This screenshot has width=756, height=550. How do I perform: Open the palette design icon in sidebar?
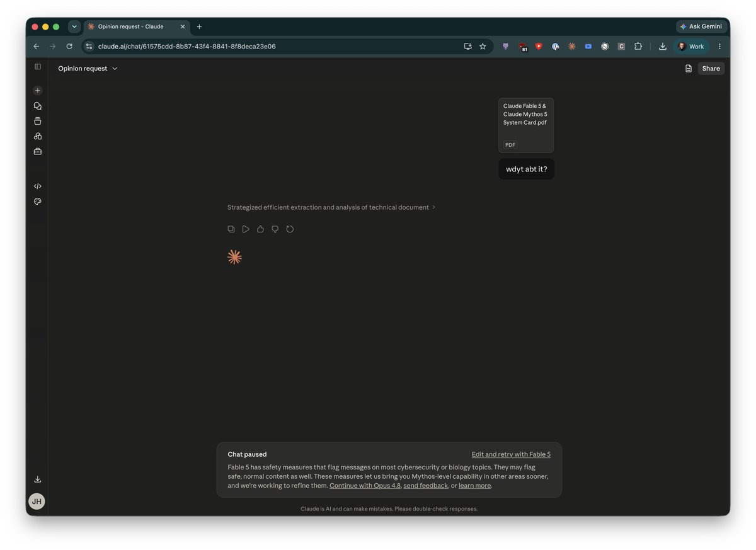[x=38, y=202]
